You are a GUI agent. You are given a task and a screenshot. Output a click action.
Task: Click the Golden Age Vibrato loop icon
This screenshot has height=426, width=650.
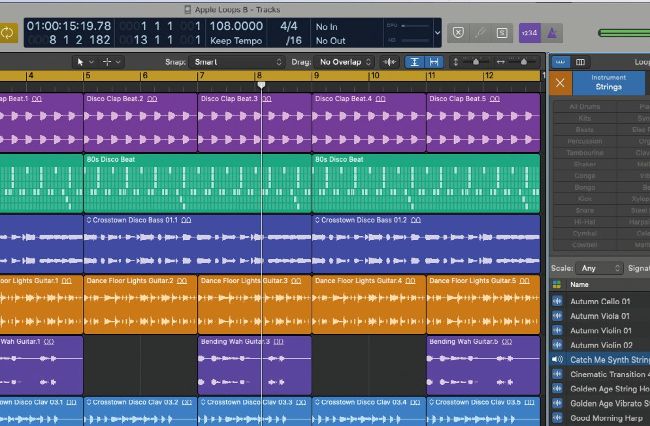click(x=558, y=403)
